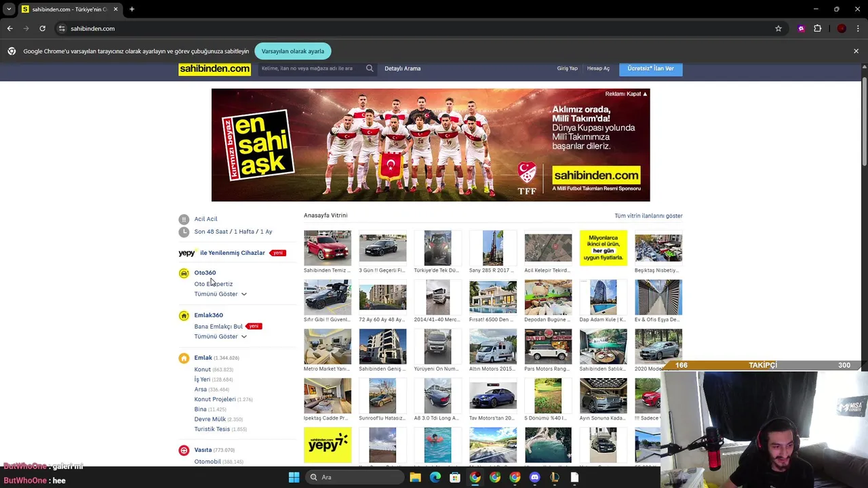The image size is (868, 488).
Task: Open the Beşiktaş Nisbetiye listing thumbnail
Action: (x=658, y=248)
